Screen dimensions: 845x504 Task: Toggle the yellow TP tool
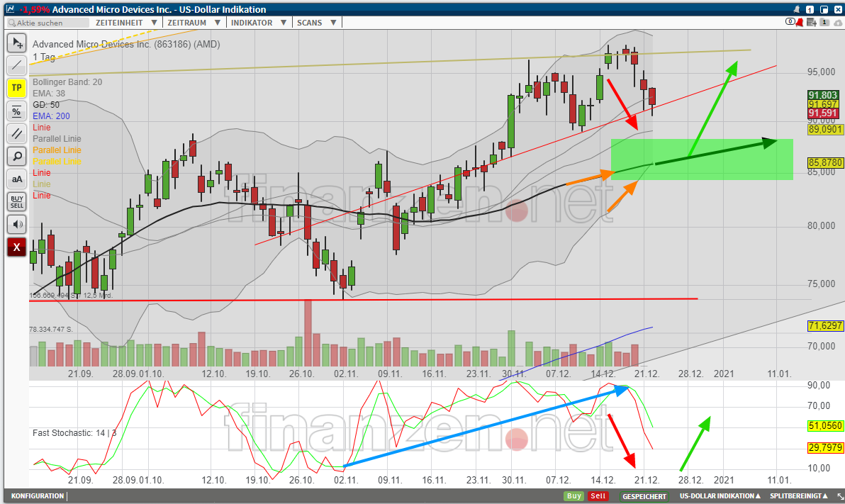click(x=17, y=88)
